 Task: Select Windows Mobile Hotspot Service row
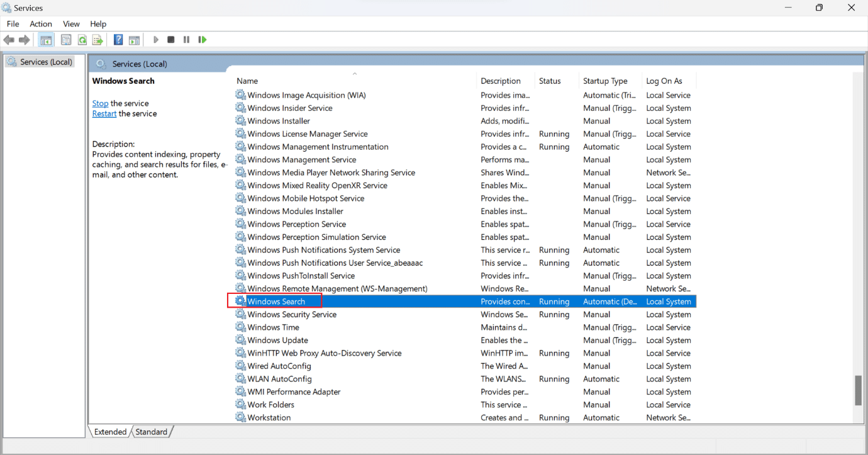point(465,198)
